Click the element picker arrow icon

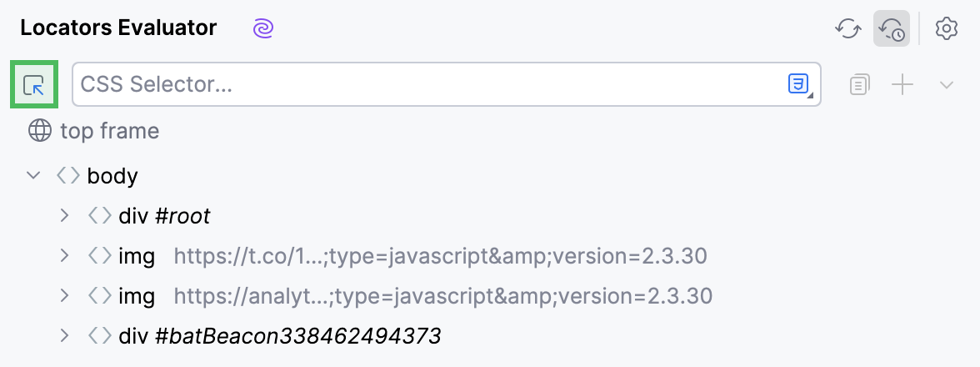click(x=34, y=84)
